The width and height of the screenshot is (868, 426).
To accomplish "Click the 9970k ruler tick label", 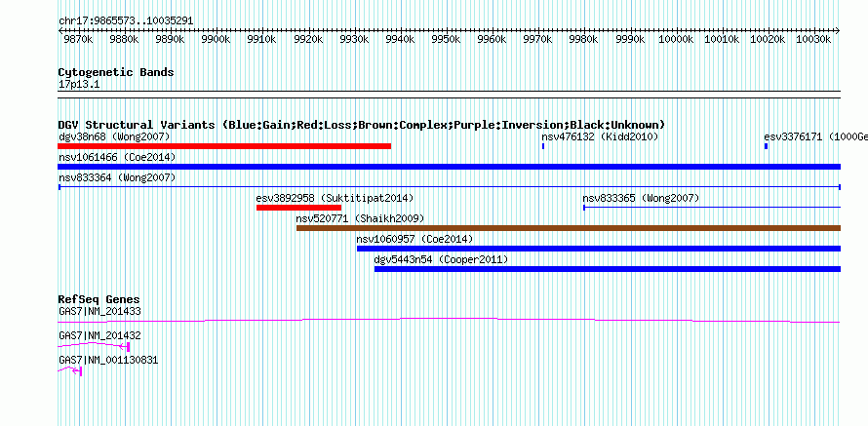I will point(538,40).
